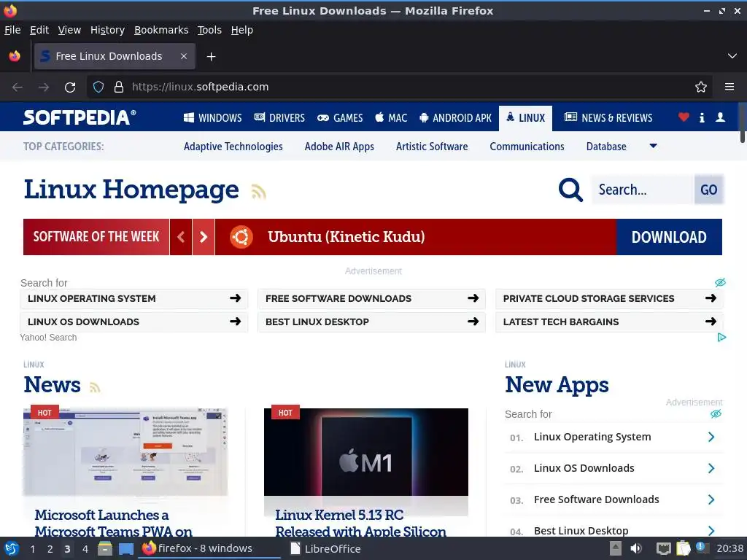Open the start menu icon in taskbar
747x560 pixels.
12,548
